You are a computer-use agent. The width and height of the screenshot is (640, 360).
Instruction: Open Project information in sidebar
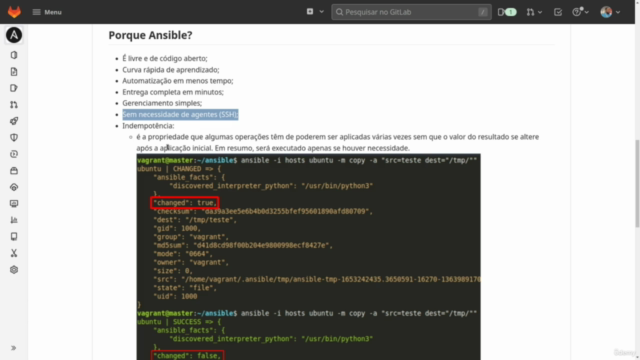coord(14,55)
